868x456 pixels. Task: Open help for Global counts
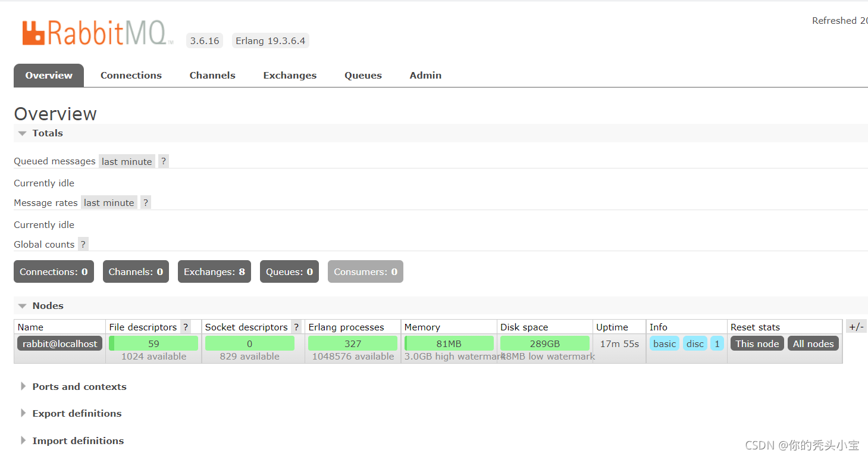pos(83,244)
